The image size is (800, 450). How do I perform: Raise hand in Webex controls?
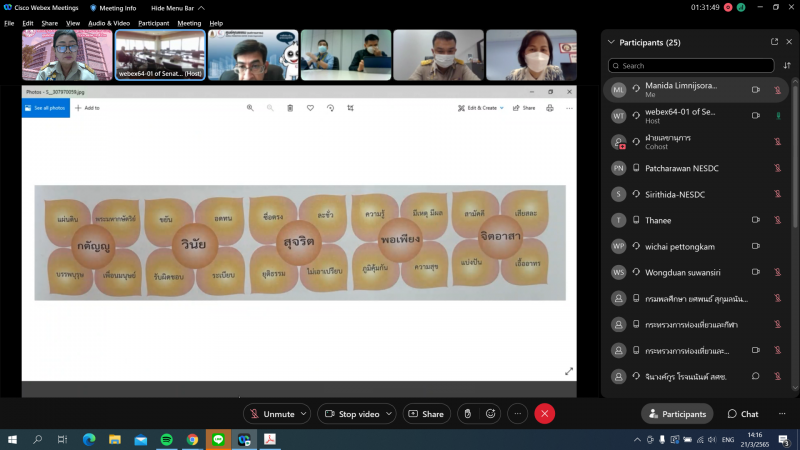[x=467, y=414]
